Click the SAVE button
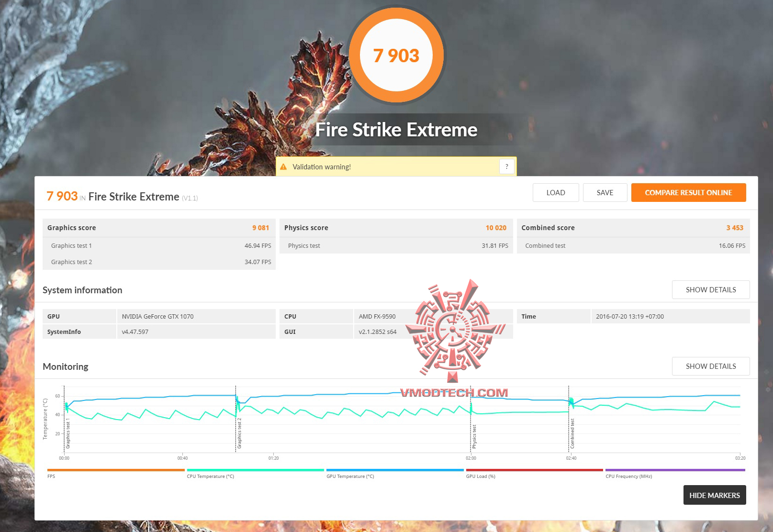The width and height of the screenshot is (773, 532). [x=605, y=192]
